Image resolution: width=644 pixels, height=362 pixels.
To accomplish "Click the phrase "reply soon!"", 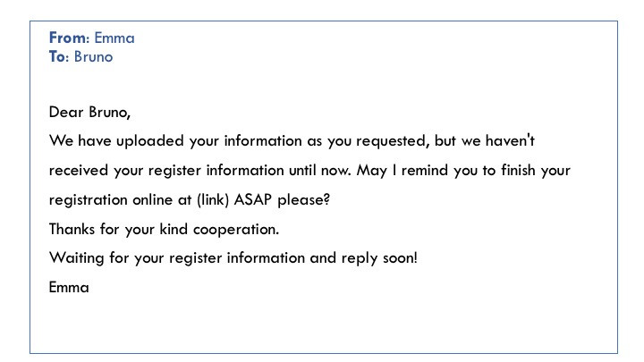I will pos(379,257).
